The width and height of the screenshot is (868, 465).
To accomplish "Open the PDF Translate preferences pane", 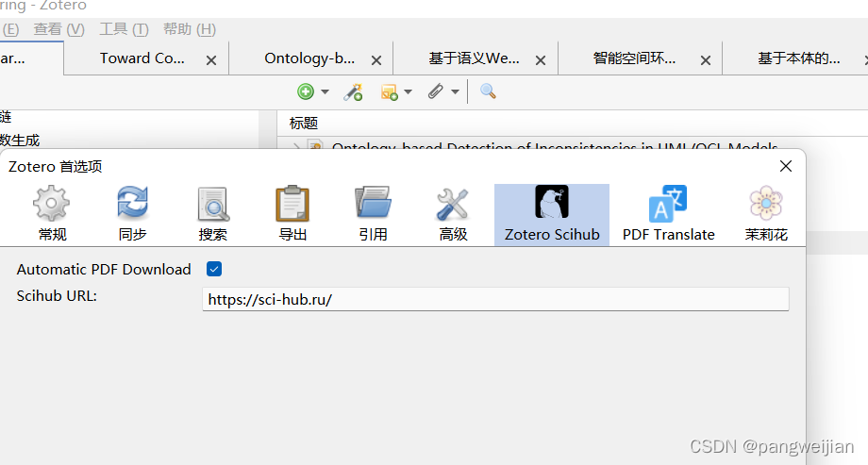I will tap(668, 215).
